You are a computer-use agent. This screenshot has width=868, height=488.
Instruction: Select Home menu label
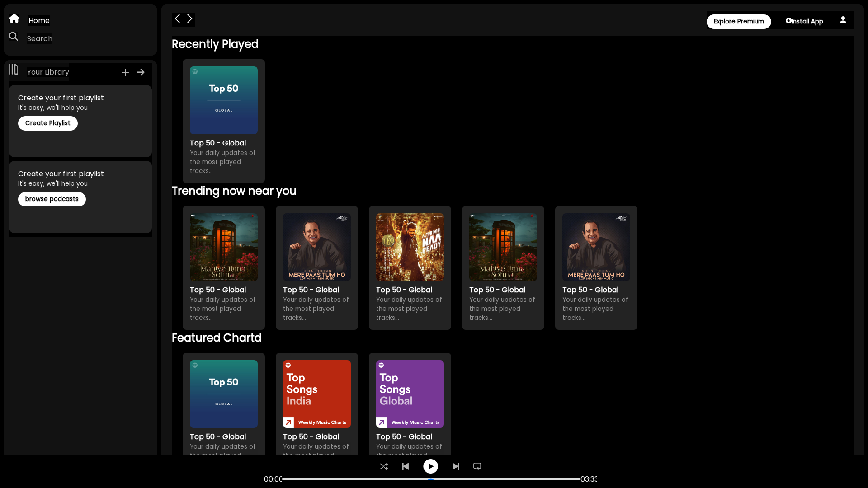click(x=39, y=20)
